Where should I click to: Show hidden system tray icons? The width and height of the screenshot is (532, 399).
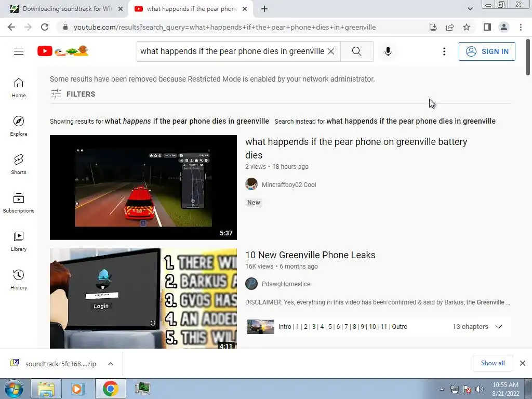[x=442, y=389]
